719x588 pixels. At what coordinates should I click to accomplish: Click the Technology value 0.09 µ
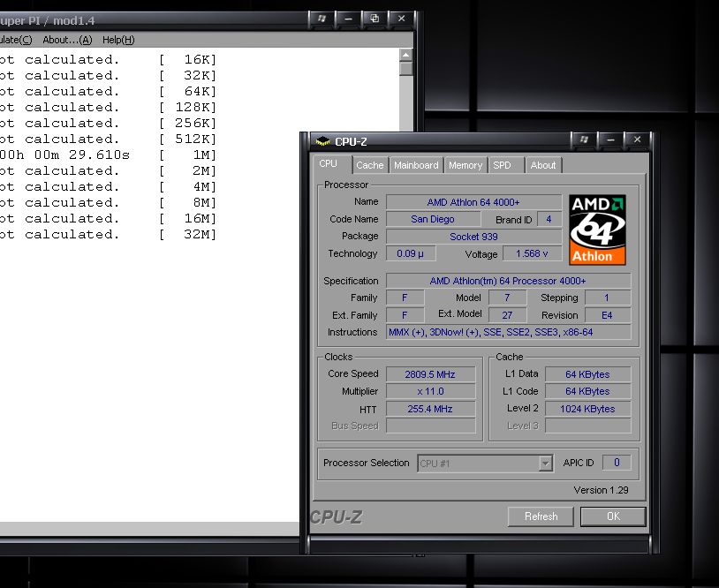(x=411, y=253)
